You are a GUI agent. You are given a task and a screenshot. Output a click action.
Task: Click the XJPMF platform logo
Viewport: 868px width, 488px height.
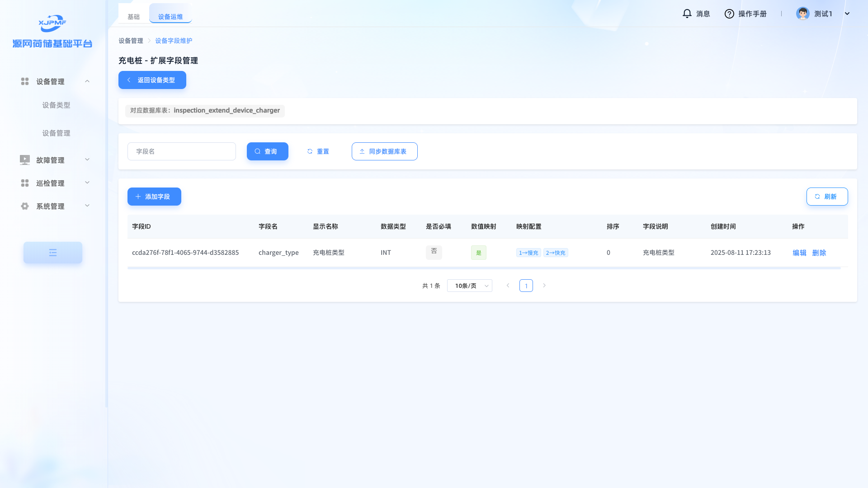click(x=52, y=23)
